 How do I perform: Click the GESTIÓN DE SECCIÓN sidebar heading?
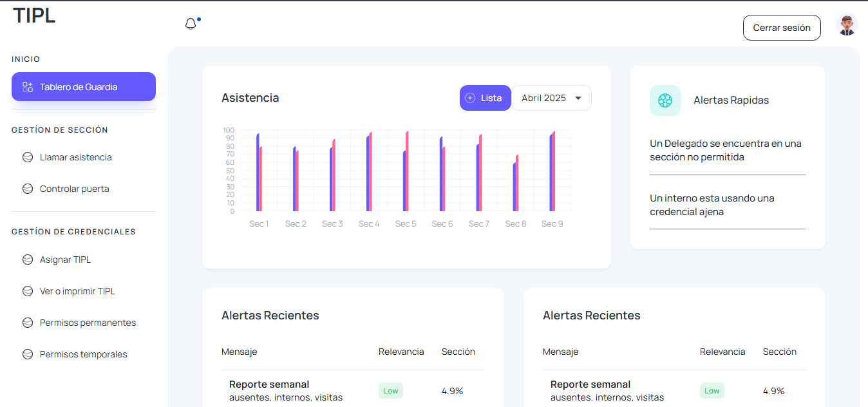60,130
